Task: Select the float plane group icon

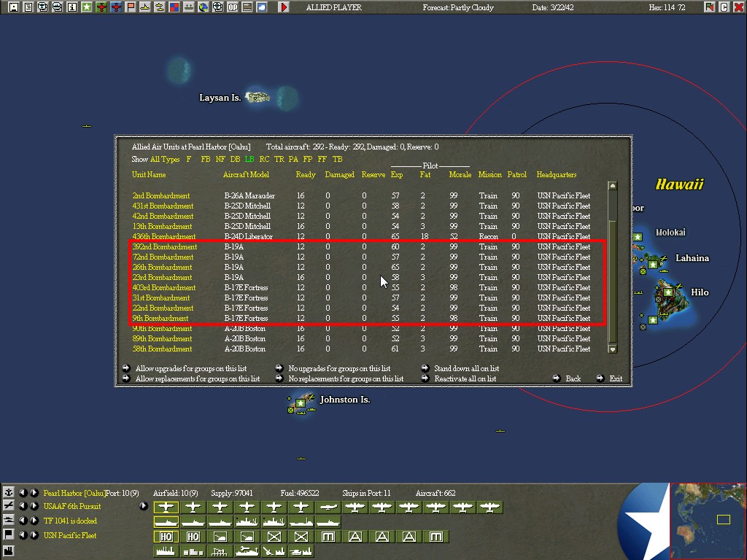Action: click(x=328, y=507)
